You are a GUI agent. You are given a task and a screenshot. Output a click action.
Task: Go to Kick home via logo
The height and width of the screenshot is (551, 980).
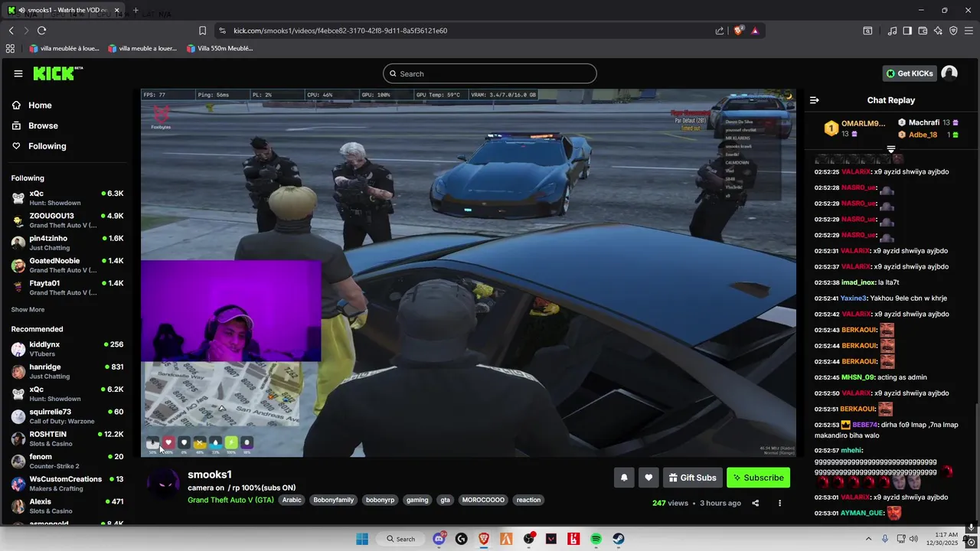(57, 73)
